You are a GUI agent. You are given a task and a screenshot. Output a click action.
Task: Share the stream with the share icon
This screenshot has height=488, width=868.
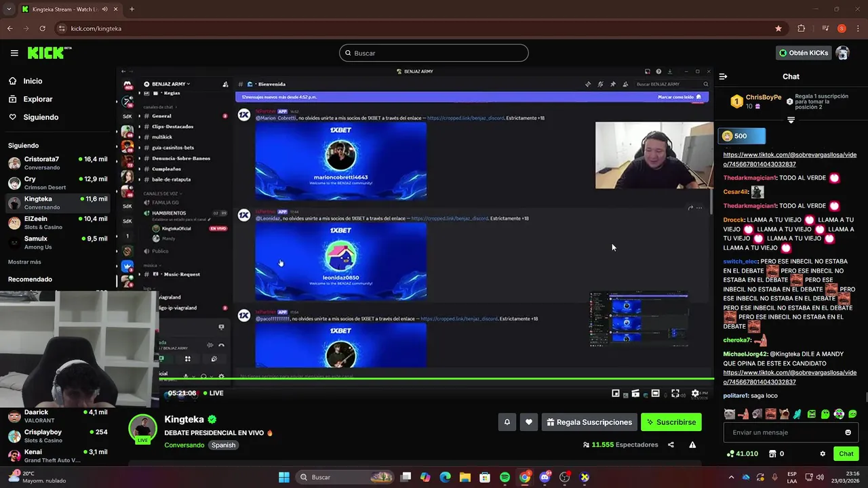pos(671,445)
